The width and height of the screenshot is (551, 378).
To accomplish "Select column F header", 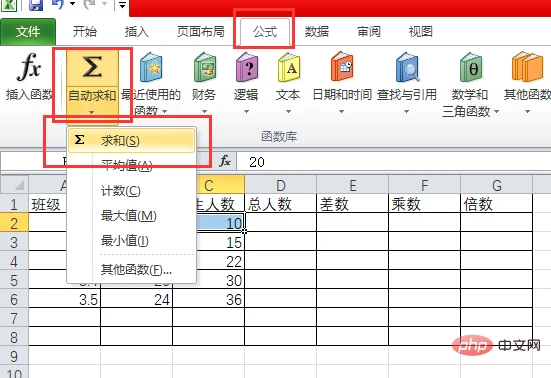I will coord(424,185).
